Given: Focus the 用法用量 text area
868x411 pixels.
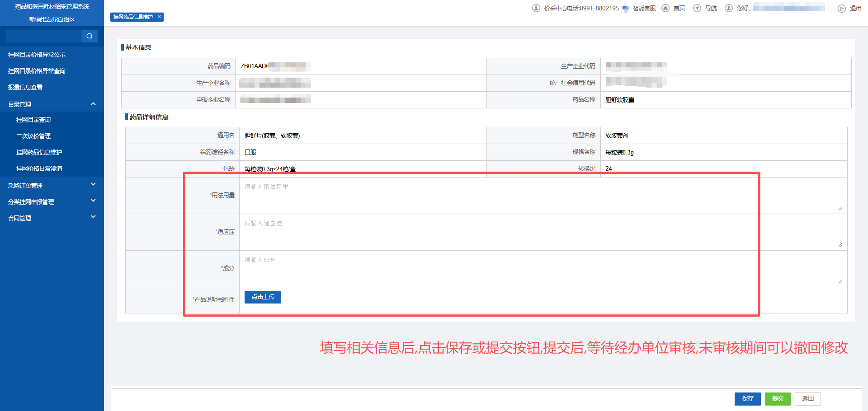Looking at the screenshot, I should point(452,195).
